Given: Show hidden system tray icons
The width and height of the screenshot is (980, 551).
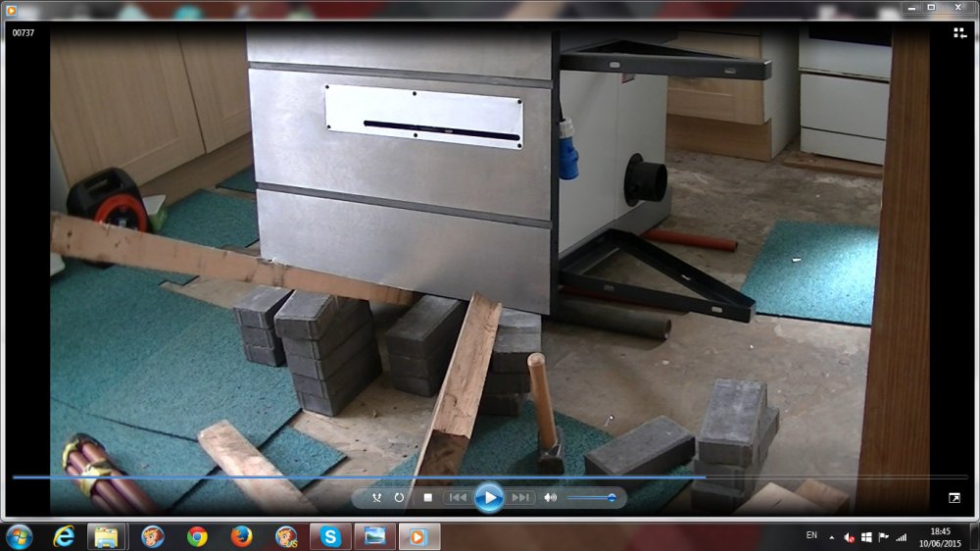Looking at the screenshot, I should 831,537.
